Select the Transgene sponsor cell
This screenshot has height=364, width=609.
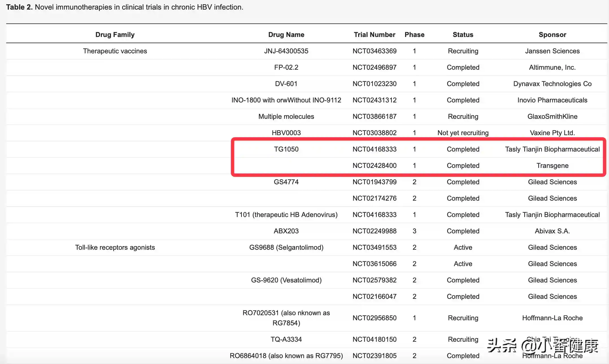pyautogui.click(x=552, y=166)
